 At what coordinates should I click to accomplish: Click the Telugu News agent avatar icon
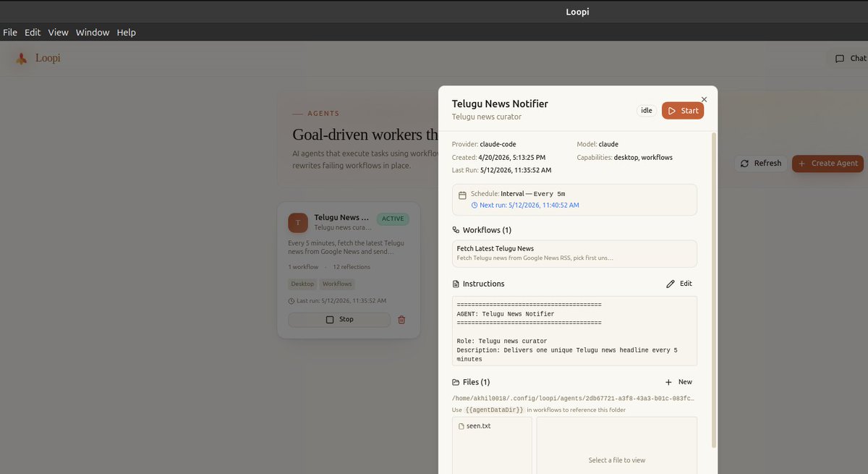click(x=298, y=222)
